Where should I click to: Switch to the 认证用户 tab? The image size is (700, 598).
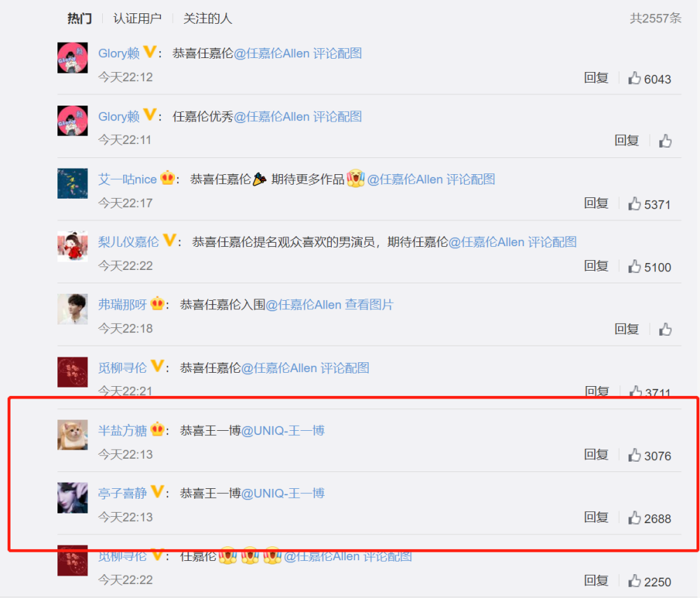[x=137, y=18]
